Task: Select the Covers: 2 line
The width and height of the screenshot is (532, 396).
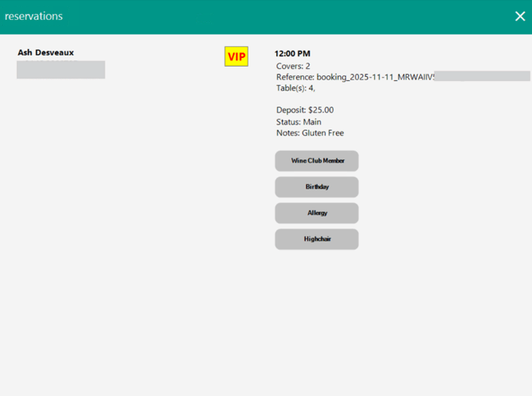Action: click(293, 66)
